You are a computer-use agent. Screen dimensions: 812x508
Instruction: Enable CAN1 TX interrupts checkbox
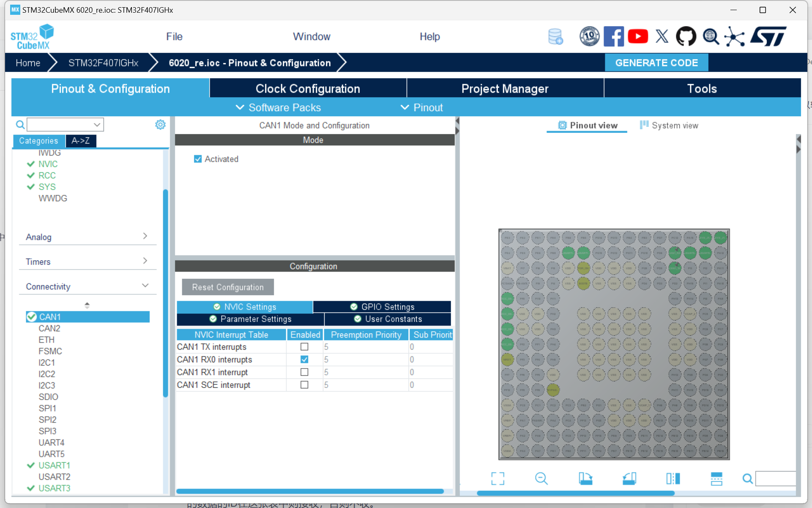point(304,347)
